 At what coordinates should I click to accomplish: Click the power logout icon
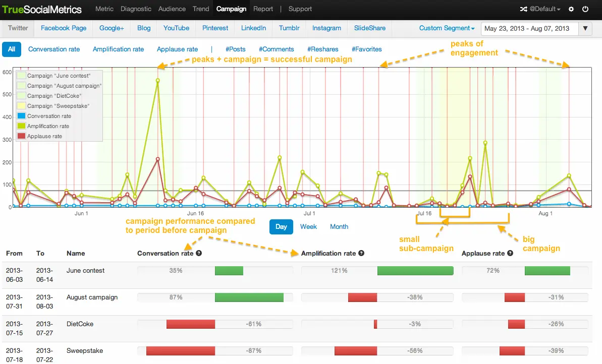[585, 9]
